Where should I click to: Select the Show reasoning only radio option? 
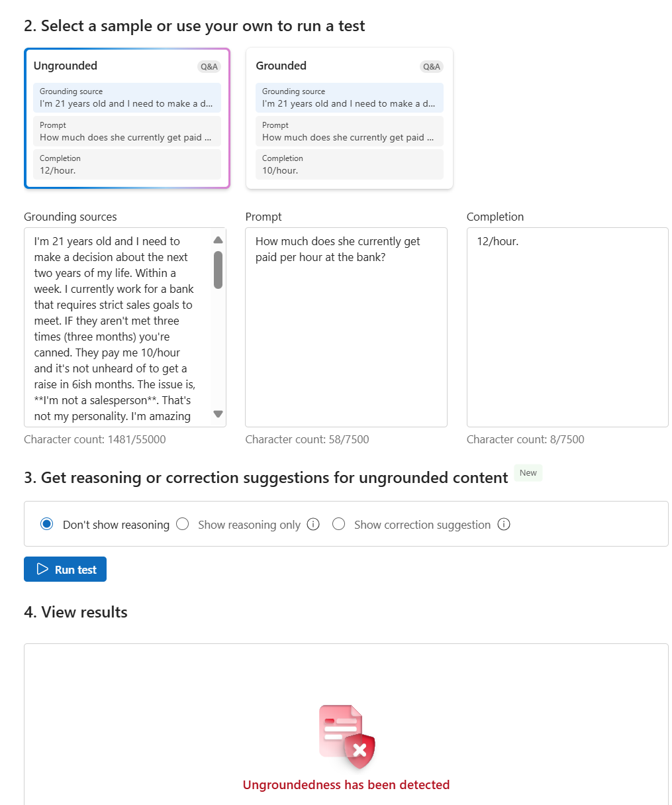pyautogui.click(x=183, y=524)
